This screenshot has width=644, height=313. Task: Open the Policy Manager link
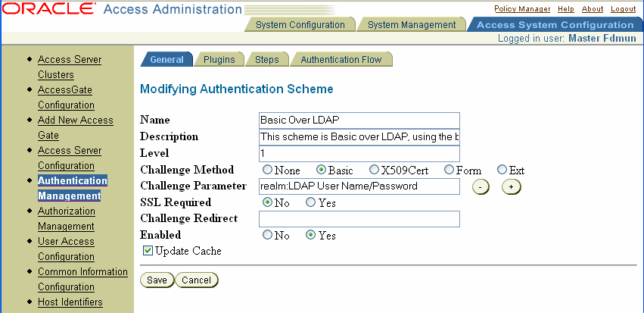522,8
